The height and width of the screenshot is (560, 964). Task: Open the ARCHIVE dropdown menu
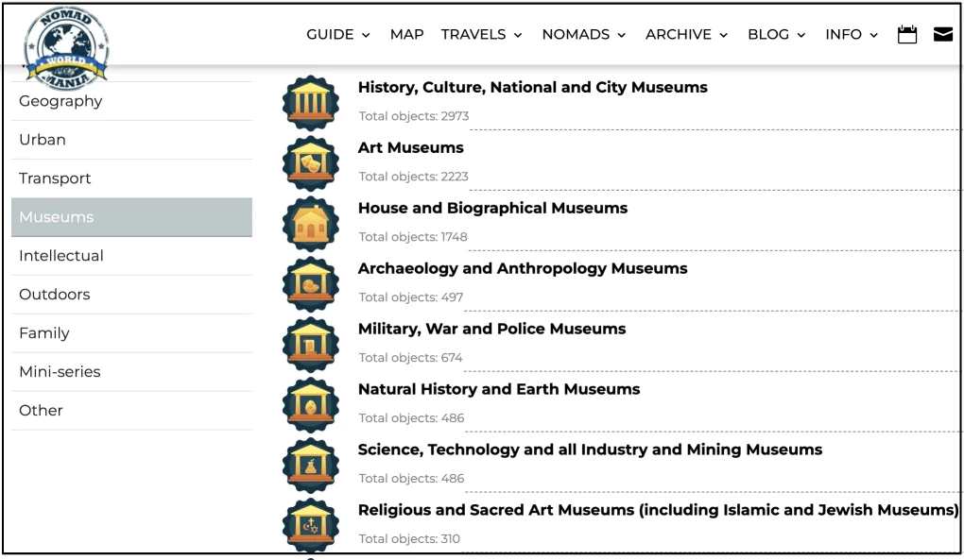pyautogui.click(x=686, y=35)
